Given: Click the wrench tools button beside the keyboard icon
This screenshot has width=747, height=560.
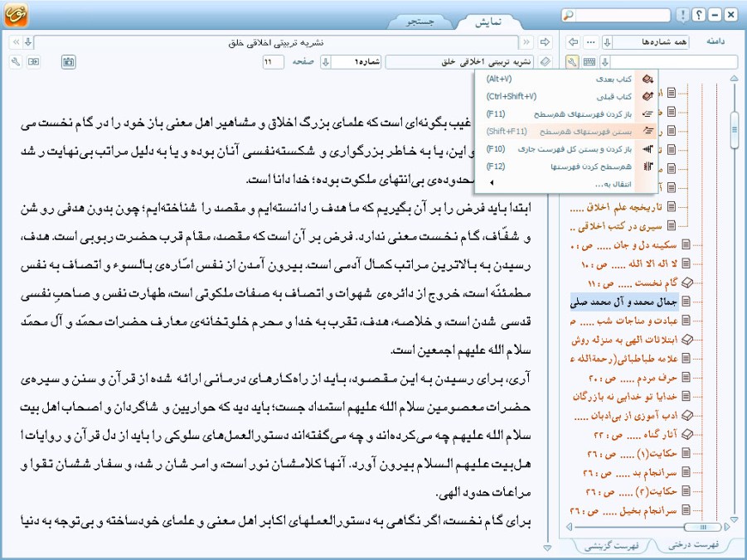Looking at the screenshot, I should (572, 62).
